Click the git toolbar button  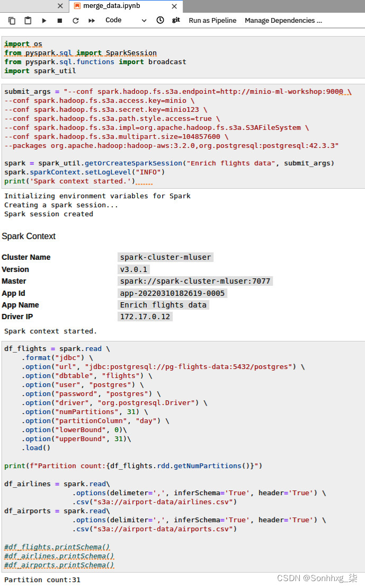click(x=176, y=20)
